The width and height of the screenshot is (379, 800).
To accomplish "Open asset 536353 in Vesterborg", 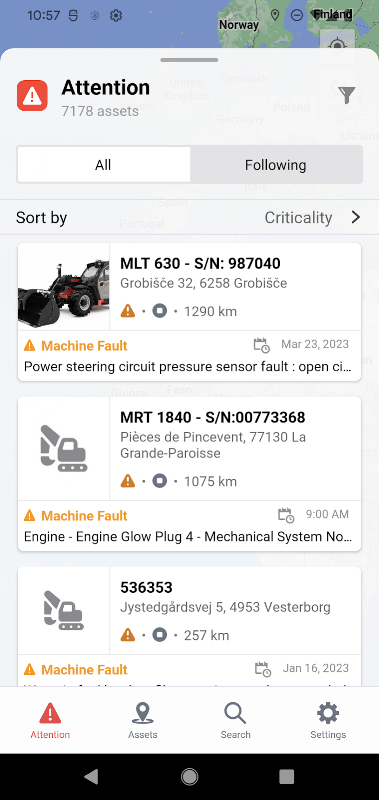I will [x=189, y=610].
